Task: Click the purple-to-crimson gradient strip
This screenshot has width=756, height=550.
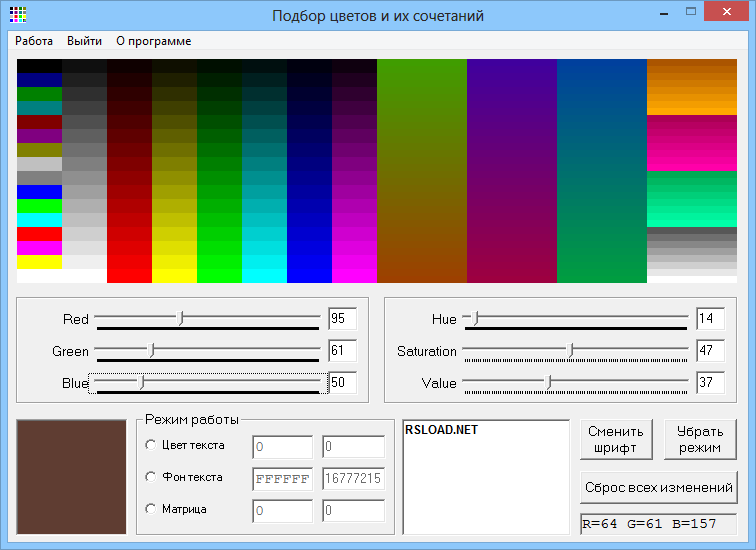Action: 512,171
